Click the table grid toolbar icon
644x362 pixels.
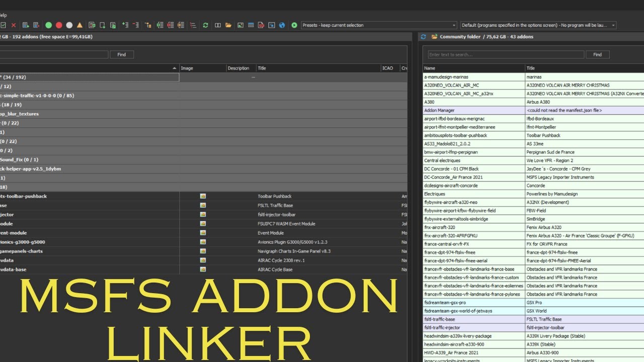click(x=251, y=25)
